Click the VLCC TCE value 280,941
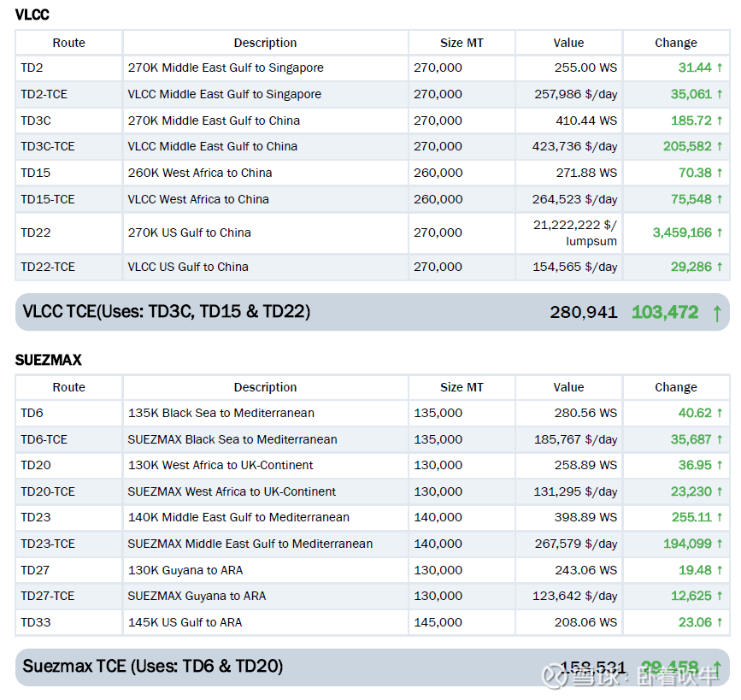Image resolution: width=741 pixels, height=700 pixels. tap(583, 313)
